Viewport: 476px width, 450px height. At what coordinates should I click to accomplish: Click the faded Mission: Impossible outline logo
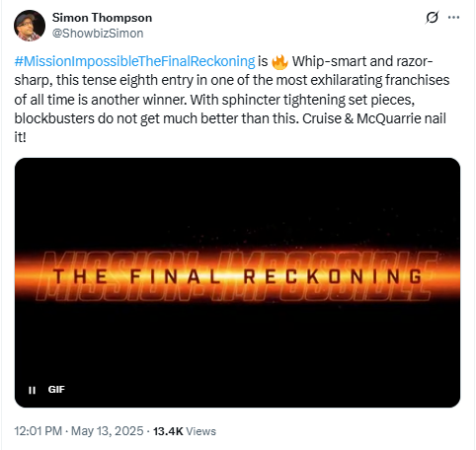pyautogui.click(x=236, y=276)
